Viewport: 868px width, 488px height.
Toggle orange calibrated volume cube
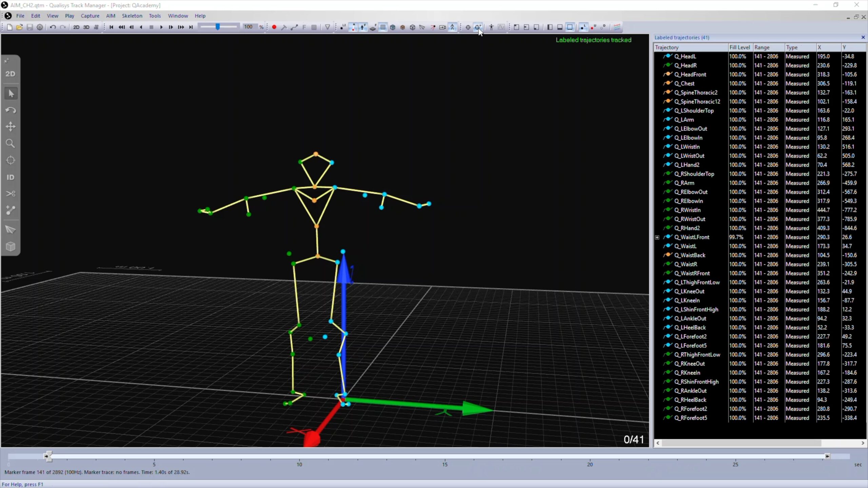click(402, 27)
